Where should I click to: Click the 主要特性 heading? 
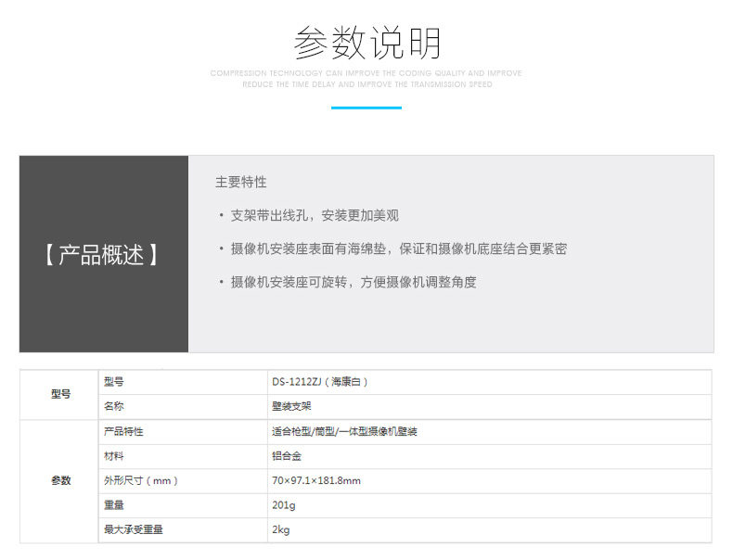240,182
